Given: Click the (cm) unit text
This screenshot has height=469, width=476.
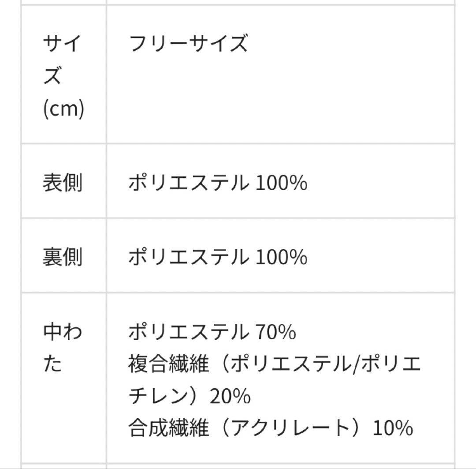Looking at the screenshot, I should 63,109.
